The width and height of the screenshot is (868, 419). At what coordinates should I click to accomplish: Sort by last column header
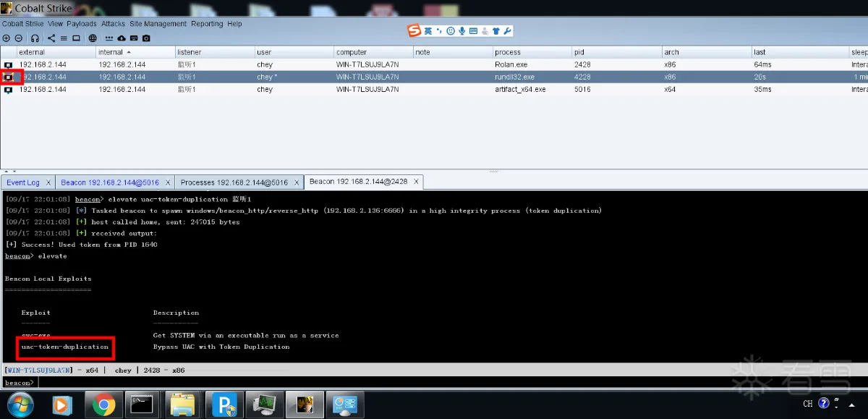(801, 52)
